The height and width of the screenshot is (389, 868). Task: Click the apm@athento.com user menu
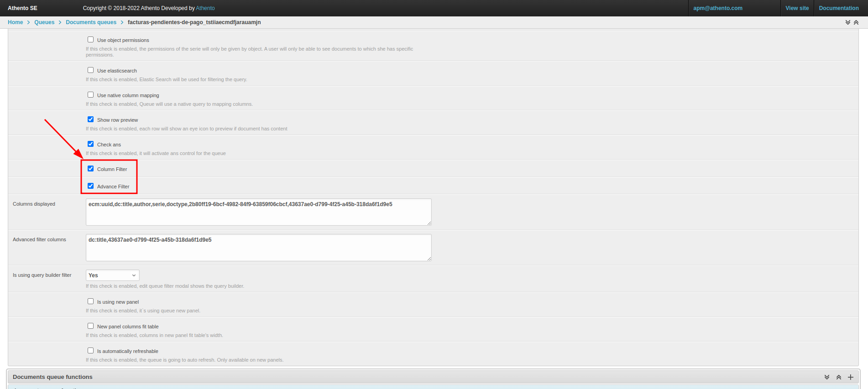717,8
